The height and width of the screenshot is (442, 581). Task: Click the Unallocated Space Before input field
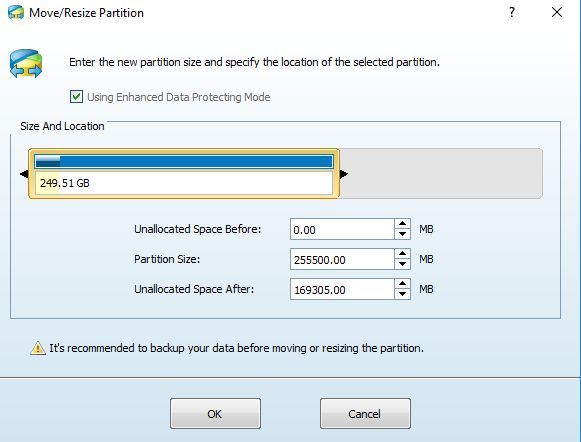(x=342, y=229)
